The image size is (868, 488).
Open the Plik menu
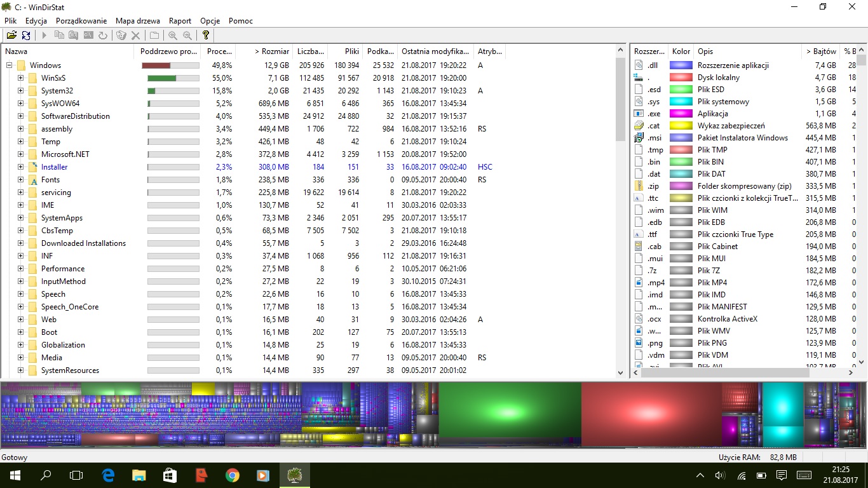[10, 21]
